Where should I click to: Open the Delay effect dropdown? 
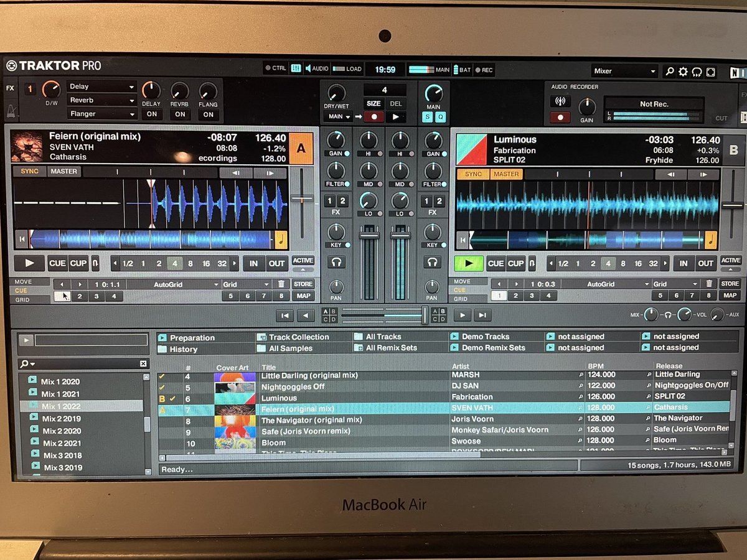(102, 86)
